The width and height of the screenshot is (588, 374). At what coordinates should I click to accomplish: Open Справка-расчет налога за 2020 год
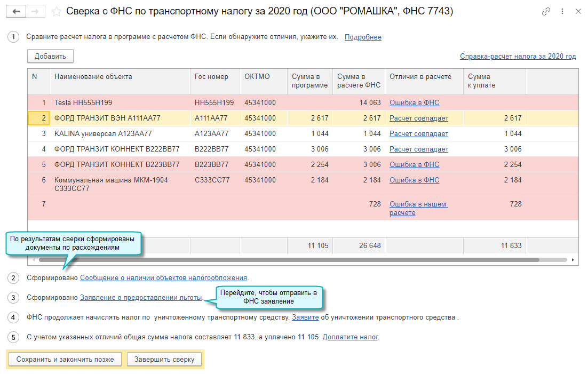pyautogui.click(x=518, y=56)
